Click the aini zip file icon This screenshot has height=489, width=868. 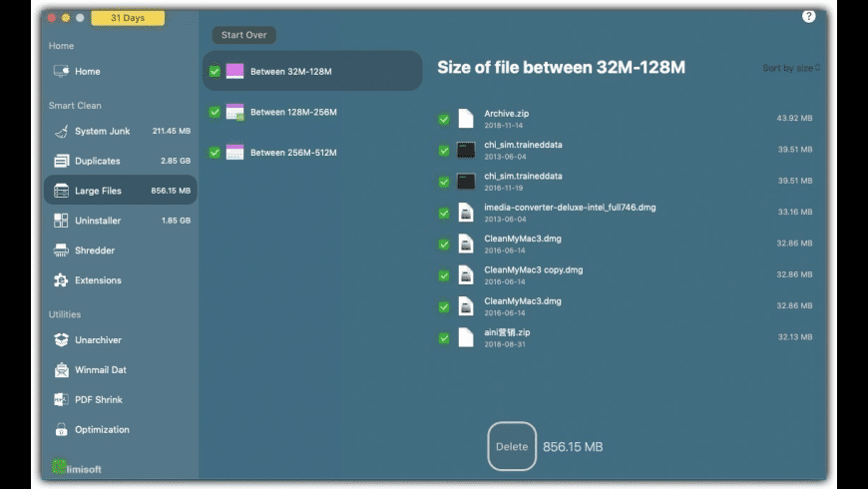[x=466, y=337]
